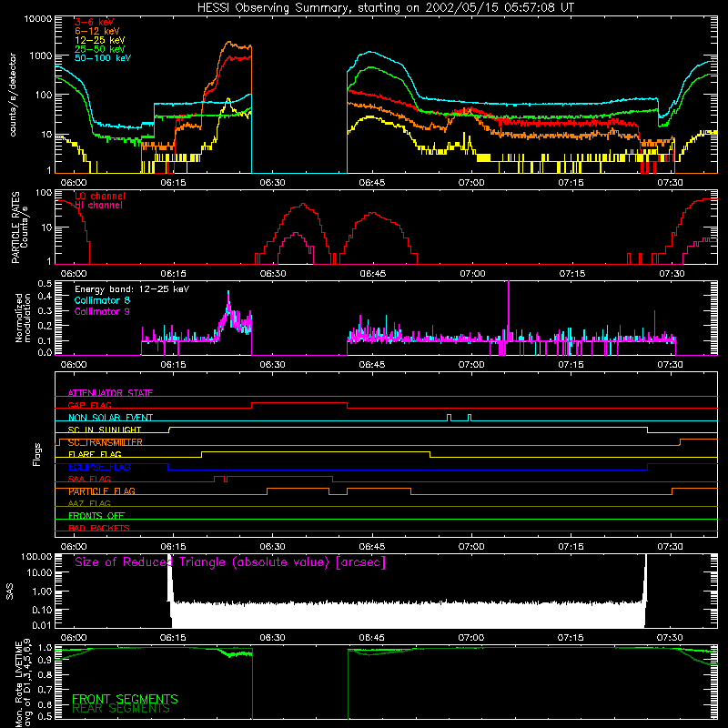Click the FLARE_FLAG label
Viewport: 728px width, 728px height.
95,454
